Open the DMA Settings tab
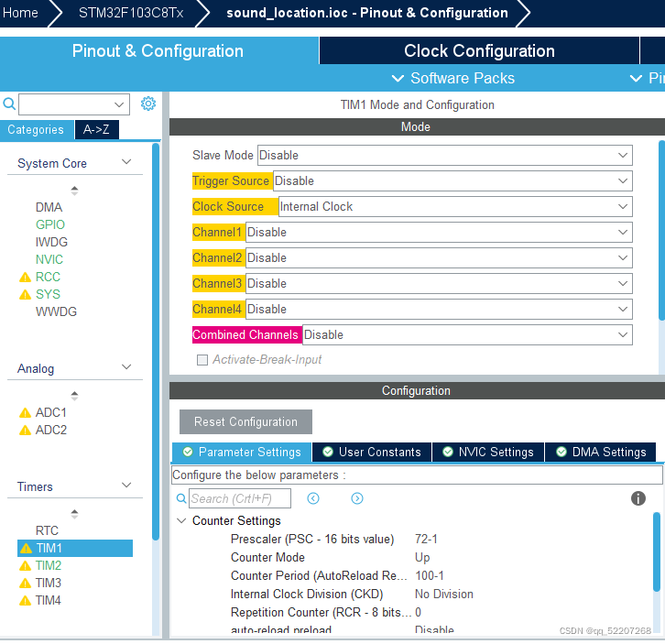 pyautogui.click(x=600, y=453)
